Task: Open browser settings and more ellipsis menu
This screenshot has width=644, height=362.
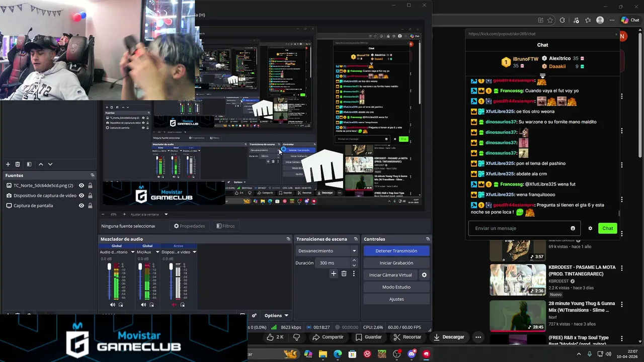Action: [612, 20]
